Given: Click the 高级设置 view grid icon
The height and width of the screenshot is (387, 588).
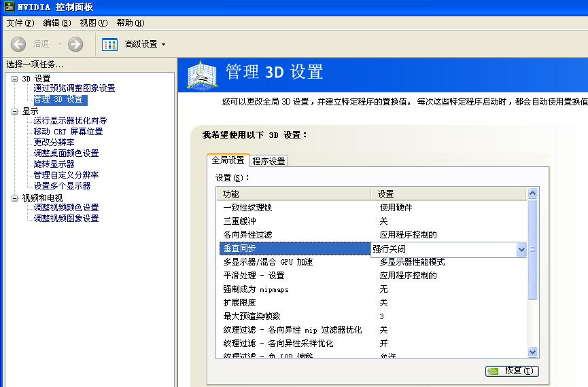Looking at the screenshot, I should point(110,44).
